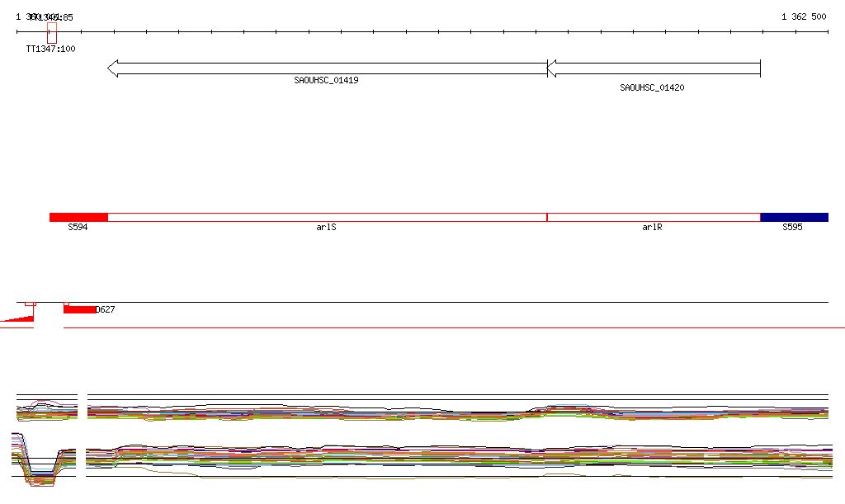Click the arlR transcript box

pyautogui.click(x=654, y=218)
